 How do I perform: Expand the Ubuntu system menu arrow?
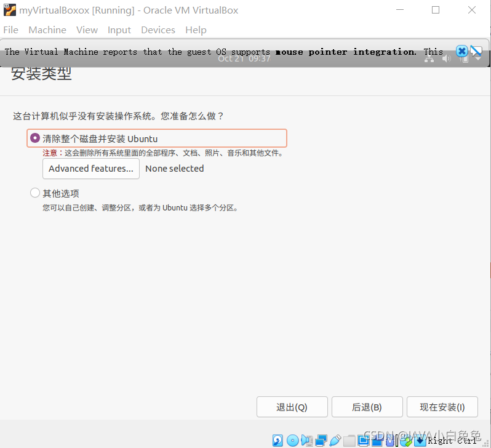point(478,59)
